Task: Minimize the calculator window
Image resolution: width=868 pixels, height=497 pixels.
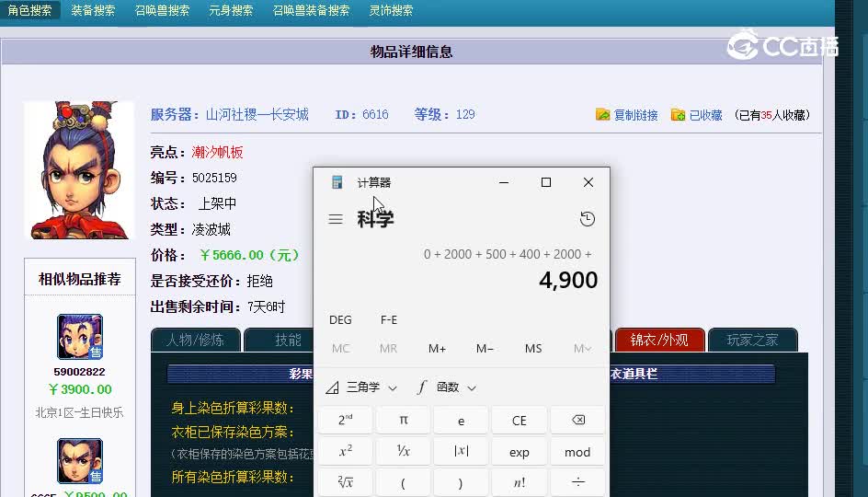Action: (x=504, y=182)
